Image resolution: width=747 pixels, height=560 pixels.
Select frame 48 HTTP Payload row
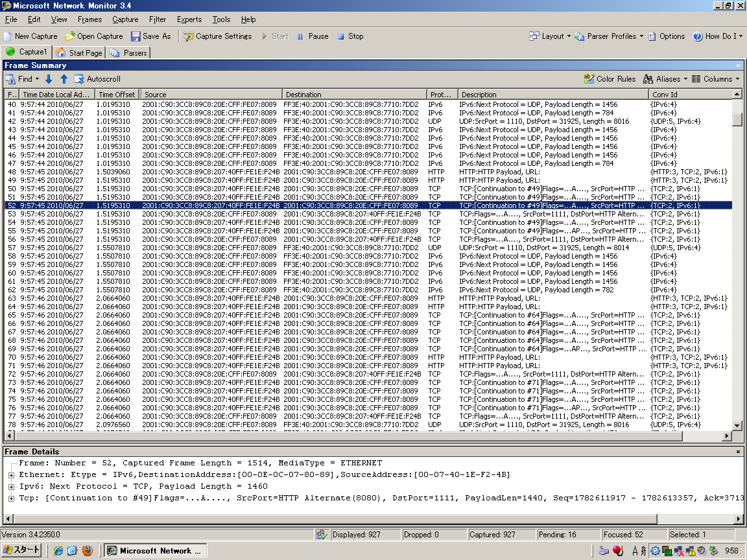(x=368, y=172)
